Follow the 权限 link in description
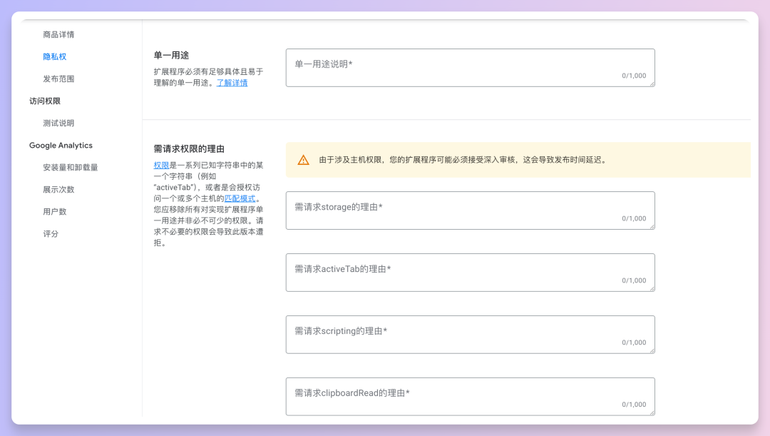Screen dimensions: 770x436 click(x=161, y=165)
